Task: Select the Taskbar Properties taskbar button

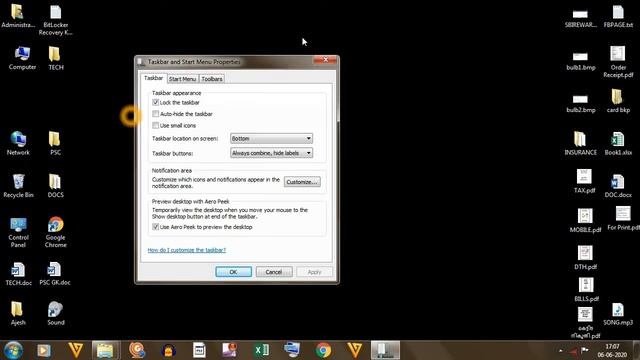Action: [x=385, y=350]
